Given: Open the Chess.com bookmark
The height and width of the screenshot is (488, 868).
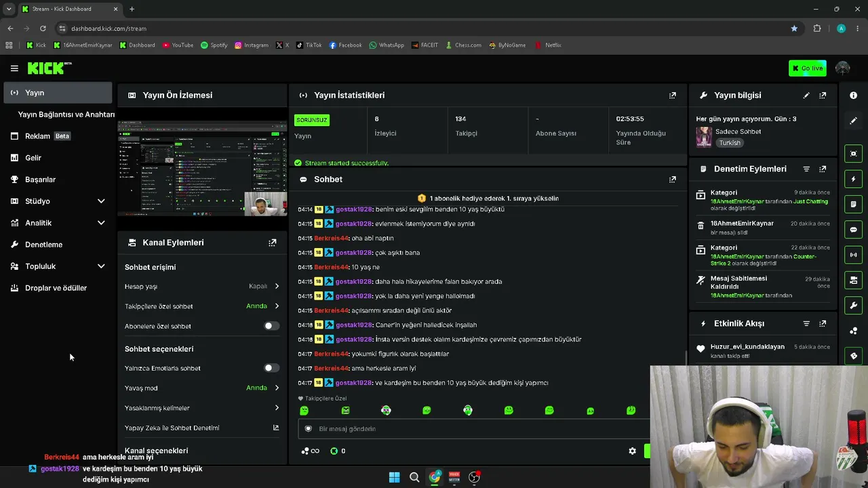Looking at the screenshot, I should coord(464,45).
